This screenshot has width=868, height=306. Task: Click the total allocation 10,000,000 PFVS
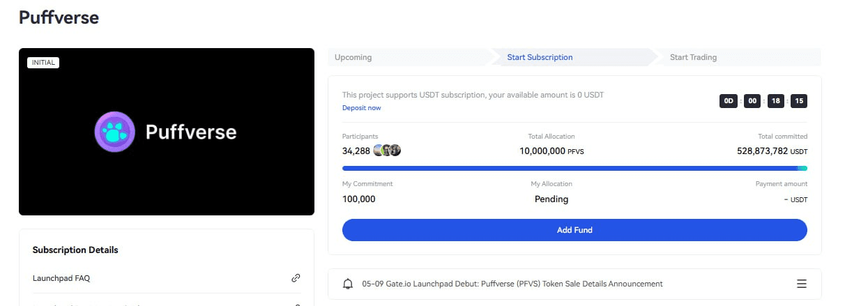(x=551, y=150)
